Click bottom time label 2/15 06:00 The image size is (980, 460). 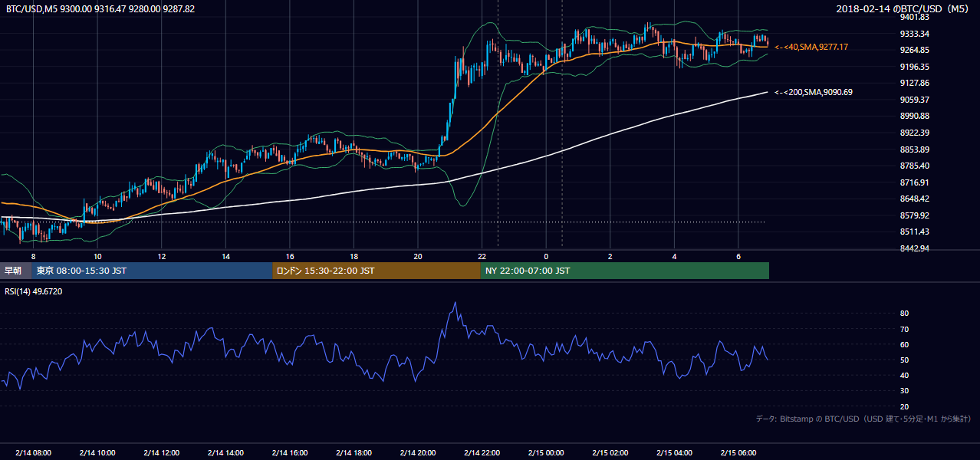(738, 452)
